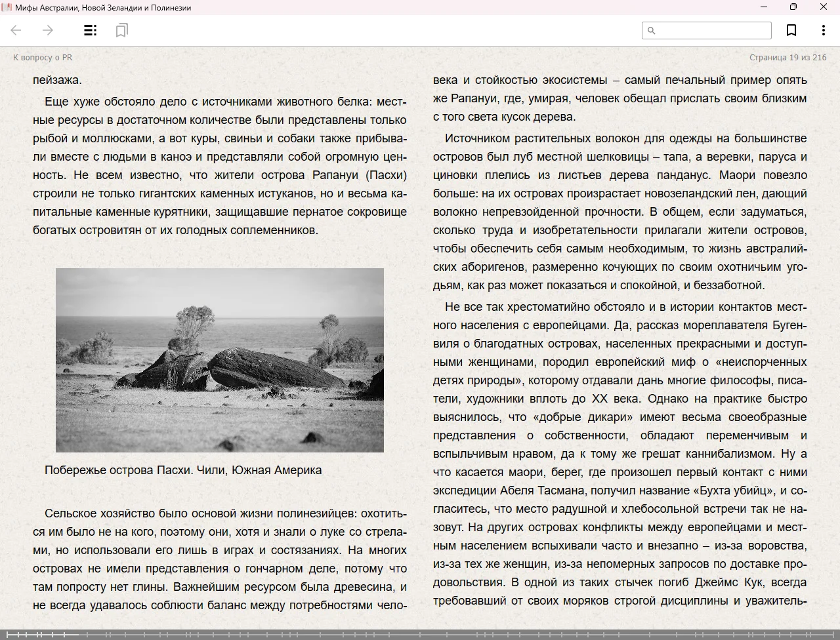The width and height of the screenshot is (840, 640).
Task: Click the caption "Побережье острова Пасхи"
Action: 183,470
